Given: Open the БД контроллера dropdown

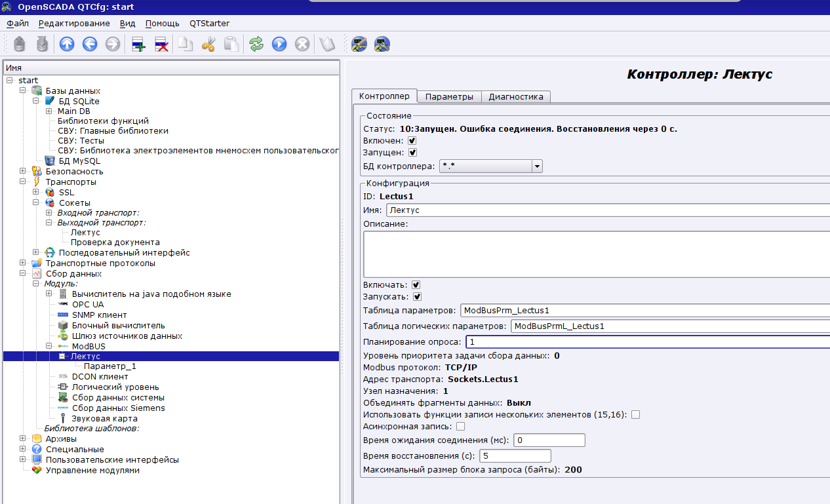Looking at the screenshot, I should pyautogui.click(x=537, y=166).
